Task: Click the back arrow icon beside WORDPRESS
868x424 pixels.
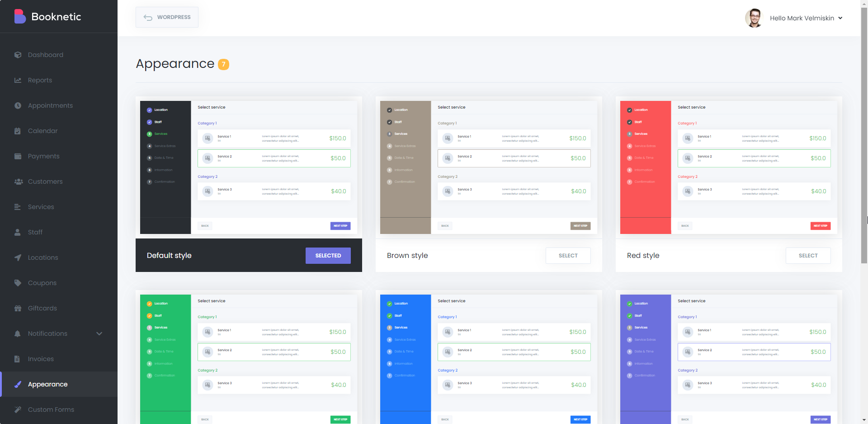Action: tap(148, 17)
